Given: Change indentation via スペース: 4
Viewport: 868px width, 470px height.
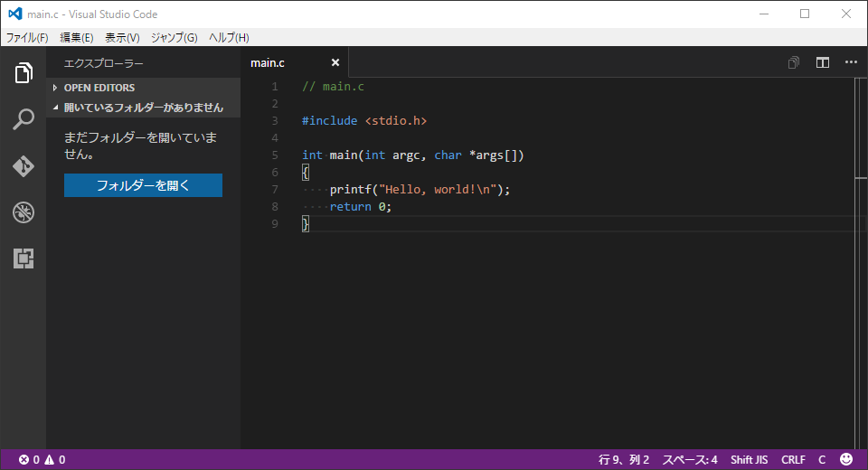Looking at the screenshot, I should pos(690,459).
